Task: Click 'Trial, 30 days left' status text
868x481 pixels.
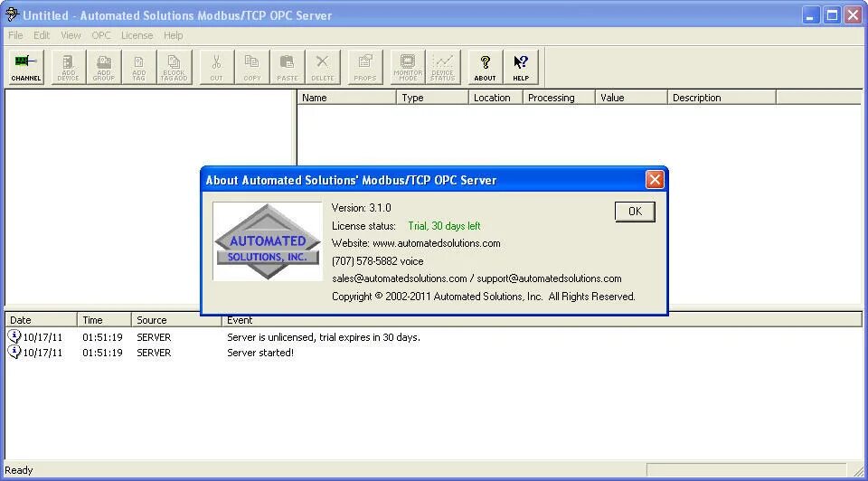Action: click(444, 226)
